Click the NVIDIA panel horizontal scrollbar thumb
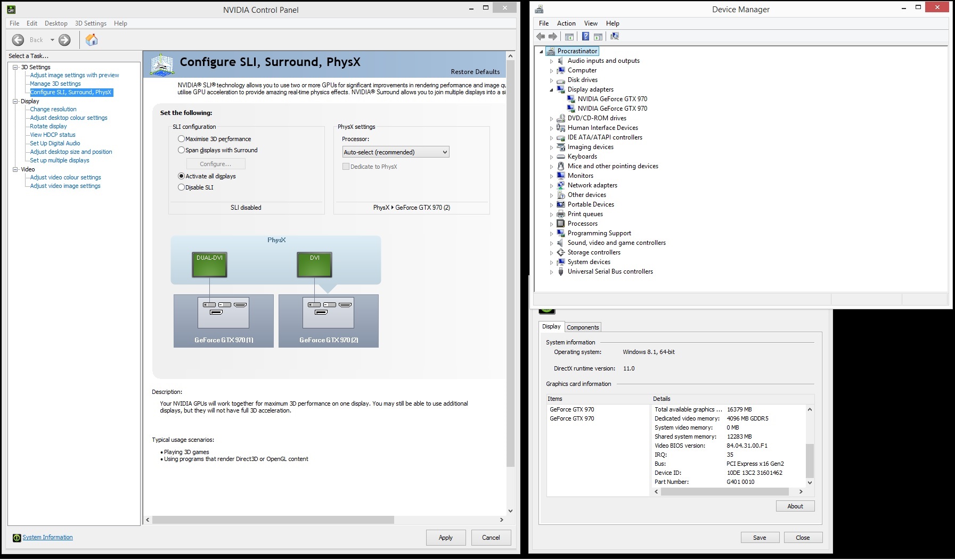This screenshot has height=560, width=955. [273, 520]
